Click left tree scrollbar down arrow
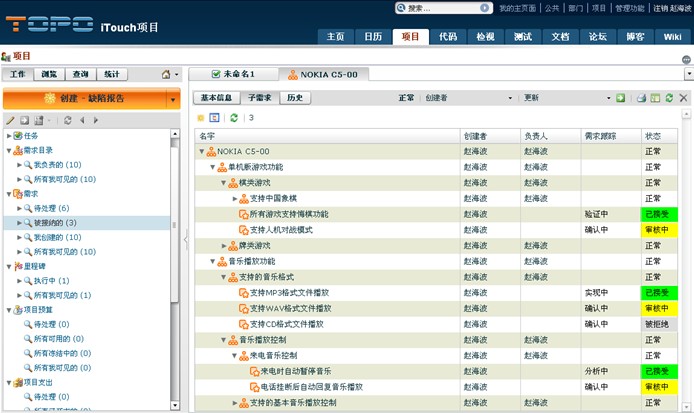Image resolution: width=694 pixels, height=413 pixels. [x=175, y=405]
